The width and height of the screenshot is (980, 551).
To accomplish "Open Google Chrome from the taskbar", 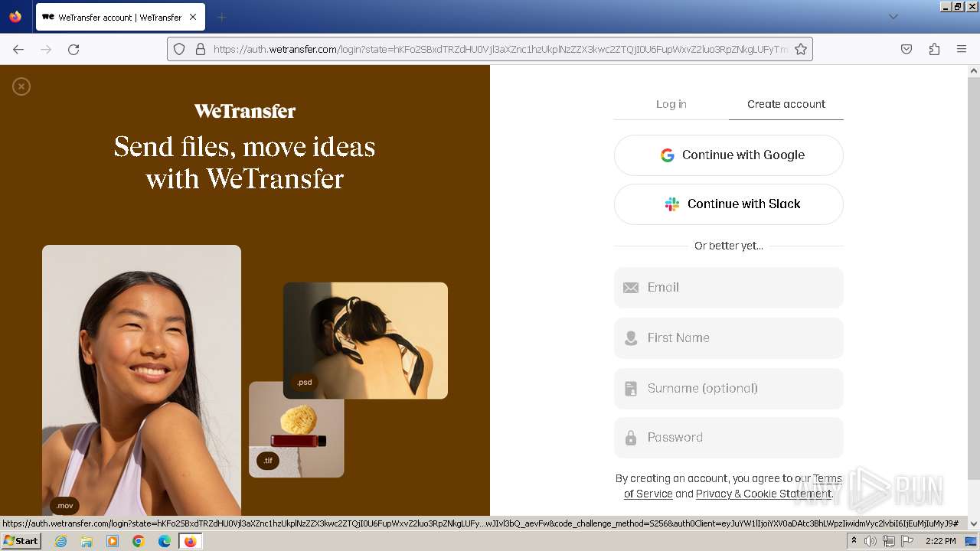I will [139, 541].
